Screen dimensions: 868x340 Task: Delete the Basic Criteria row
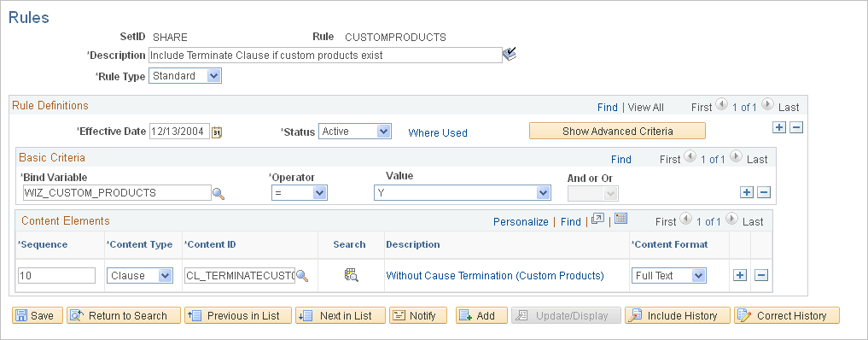[763, 193]
